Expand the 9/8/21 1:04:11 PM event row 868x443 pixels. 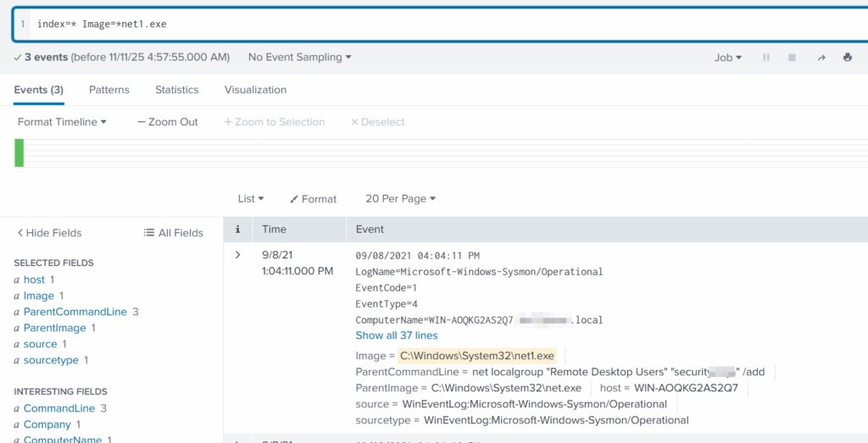[x=238, y=255]
